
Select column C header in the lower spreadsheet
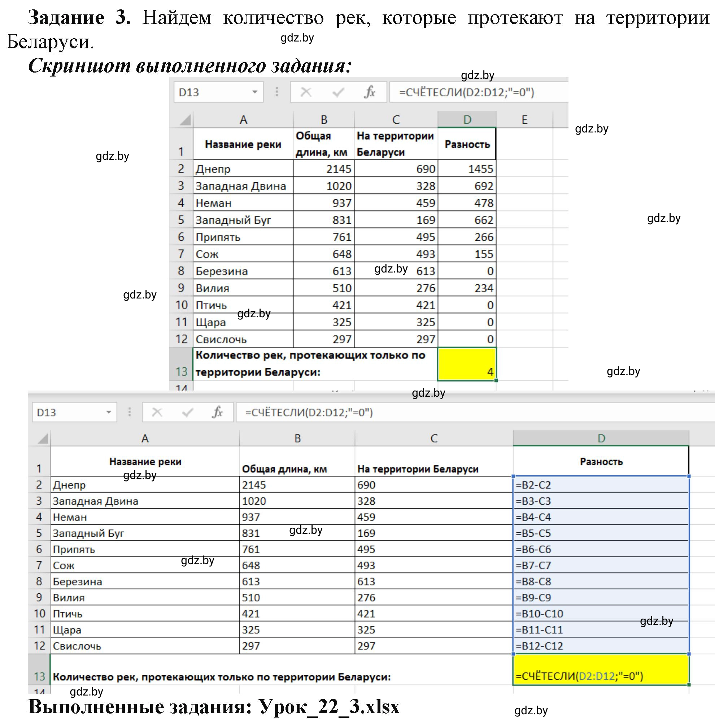click(434, 438)
